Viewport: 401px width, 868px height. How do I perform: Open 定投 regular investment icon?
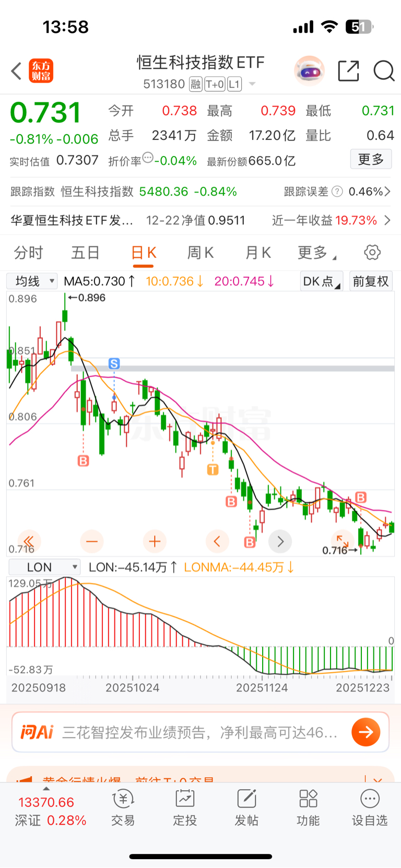pos(185,808)
